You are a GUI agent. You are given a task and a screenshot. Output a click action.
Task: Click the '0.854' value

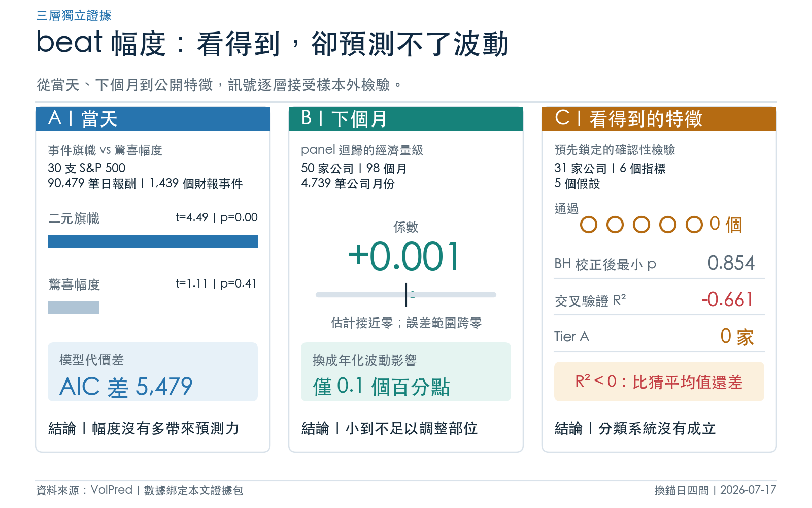tap(731, 263)
